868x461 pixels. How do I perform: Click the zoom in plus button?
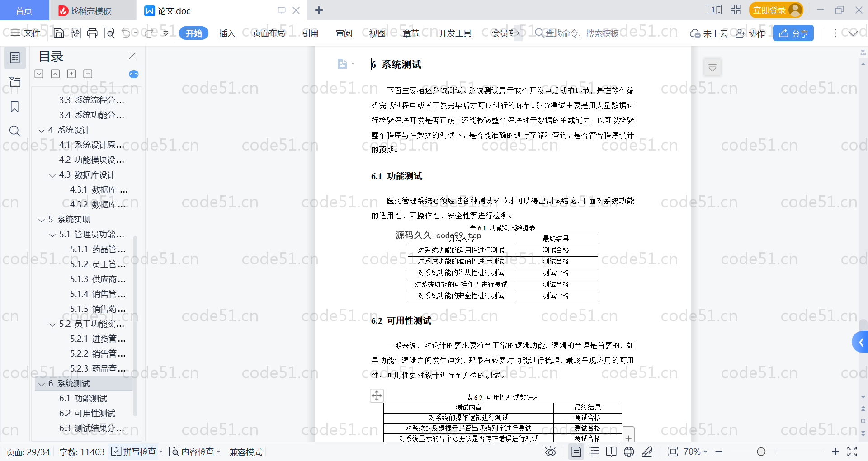pyautogui.click(x=835, y=452)
